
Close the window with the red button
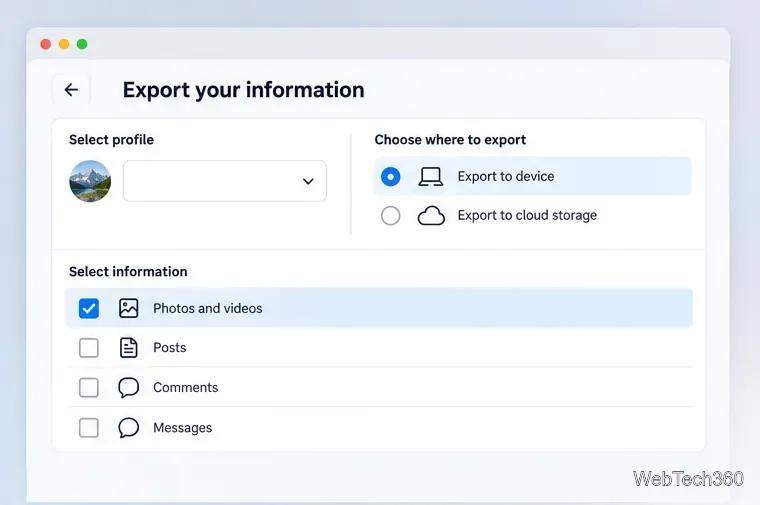pyautogui.click(x=46, y=44)
